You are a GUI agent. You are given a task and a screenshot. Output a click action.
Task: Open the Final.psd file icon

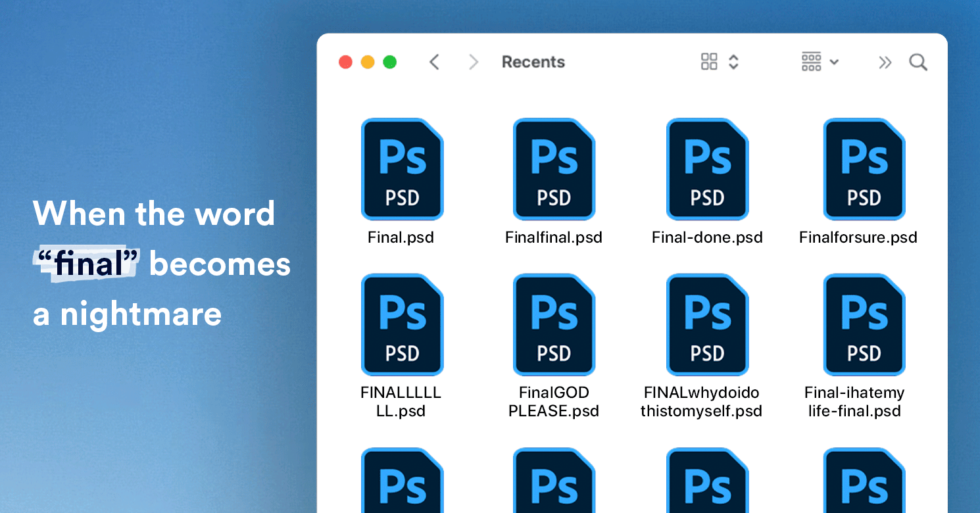(402, 169)
